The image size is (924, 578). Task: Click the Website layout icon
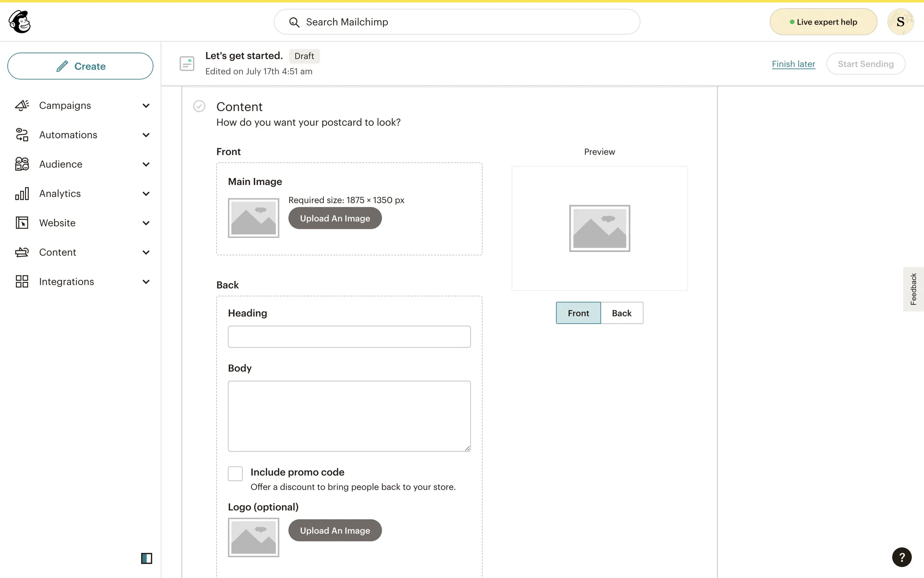point(22,223)
